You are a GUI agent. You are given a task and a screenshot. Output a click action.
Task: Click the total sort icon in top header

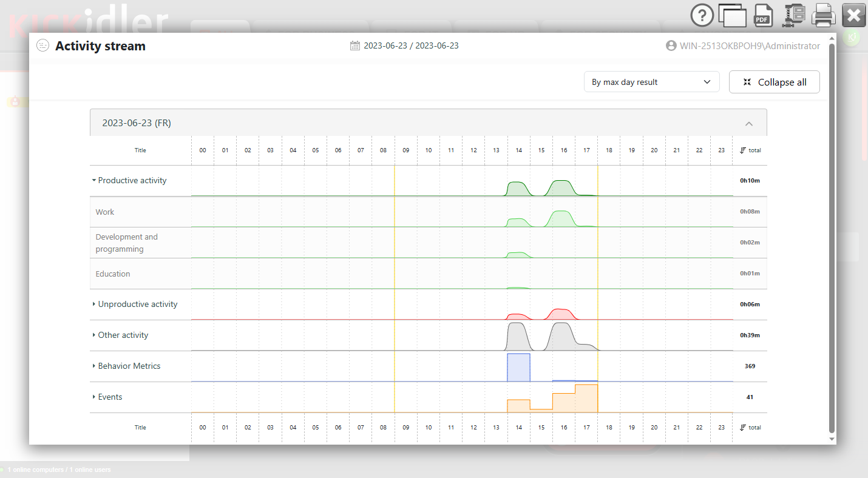743,150
